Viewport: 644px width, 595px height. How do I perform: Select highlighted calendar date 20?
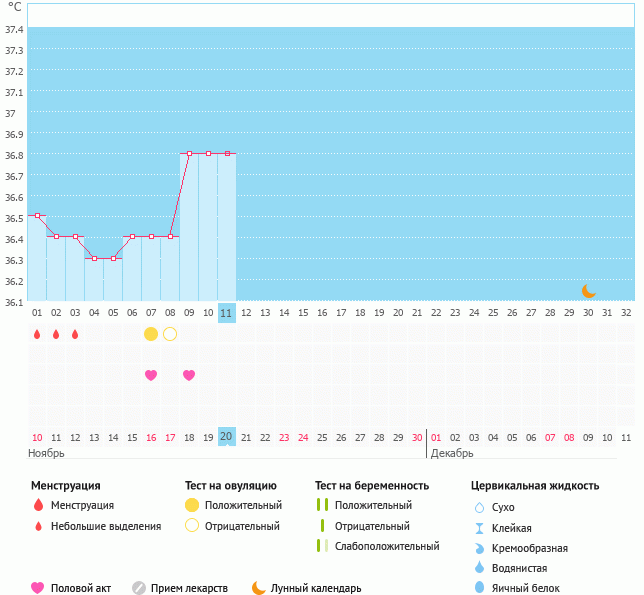(x=227, y=437)
